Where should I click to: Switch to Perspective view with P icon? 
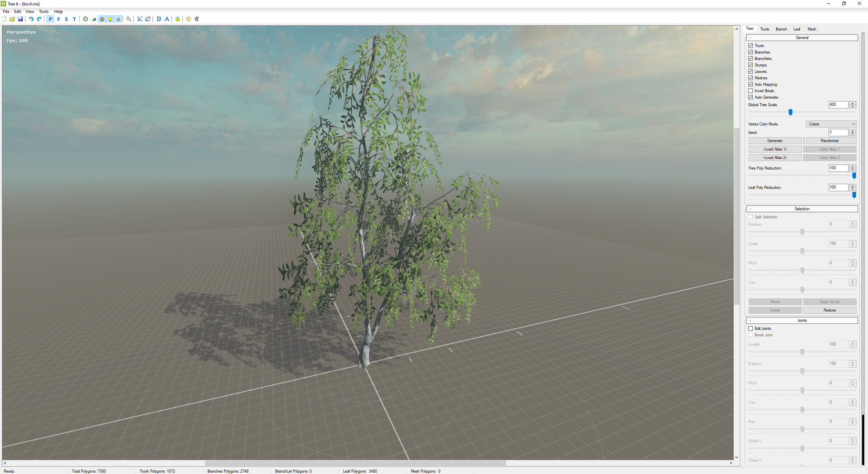(51, 19)
